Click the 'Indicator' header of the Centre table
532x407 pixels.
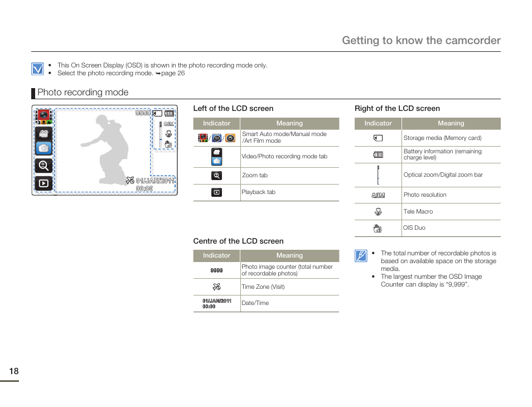[216, 255]
